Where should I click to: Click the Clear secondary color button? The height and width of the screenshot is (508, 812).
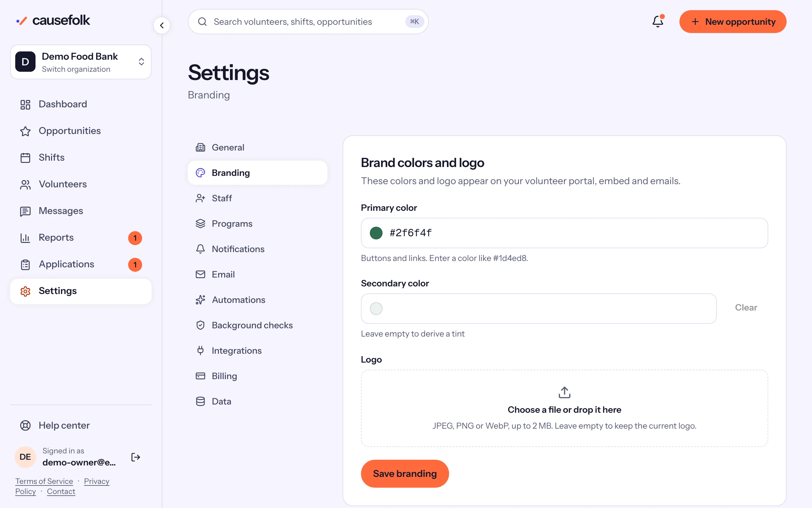[746, 307]
